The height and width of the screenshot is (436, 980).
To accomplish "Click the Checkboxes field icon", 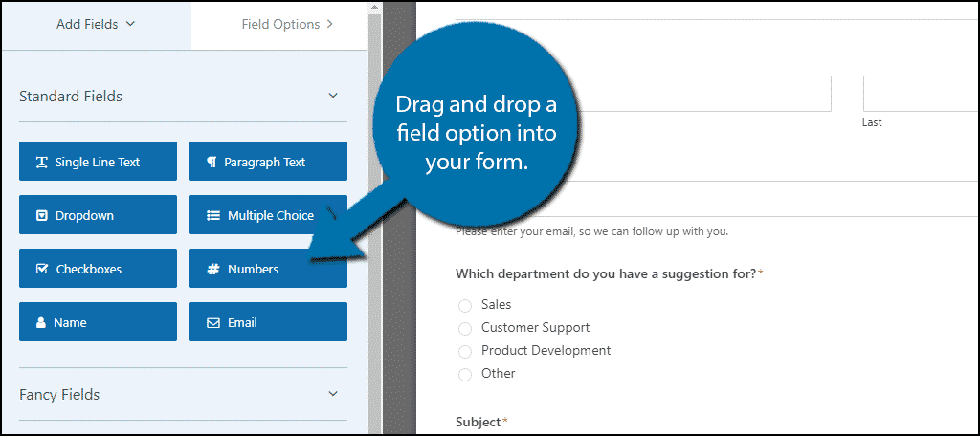I will (x=42, y=270).
